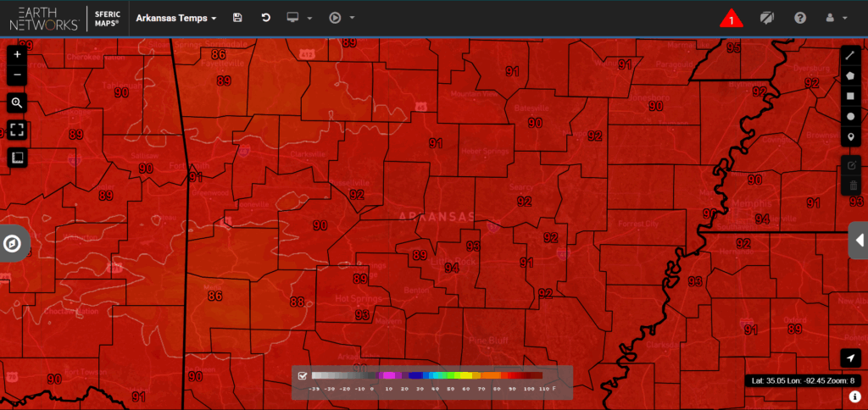Zoom out with the minus button
The height and width of the screenshot is (410, 868).
(17, 75)
